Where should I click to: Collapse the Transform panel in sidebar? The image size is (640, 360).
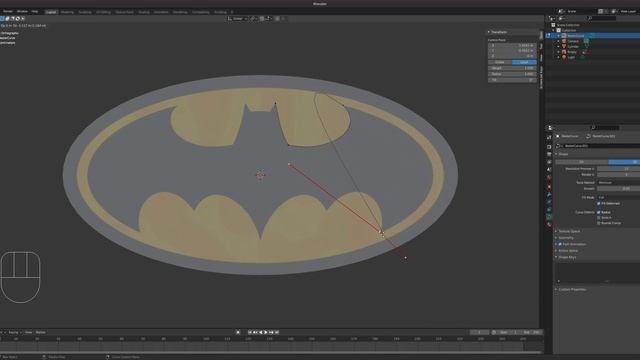(498, 32)
